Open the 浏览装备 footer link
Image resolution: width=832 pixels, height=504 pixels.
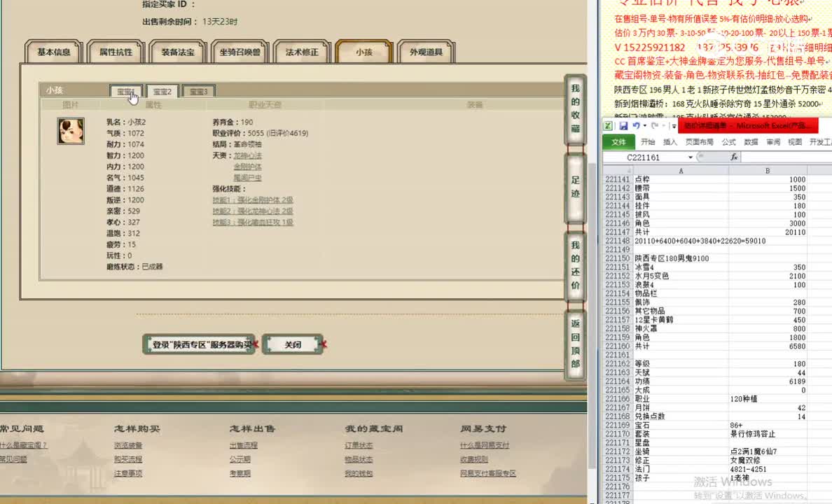point(128,445)
